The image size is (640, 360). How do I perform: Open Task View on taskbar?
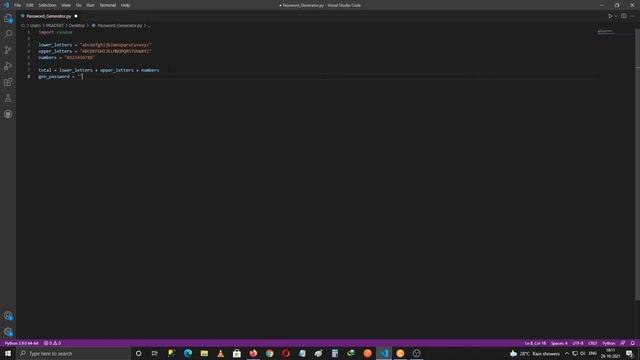155,353
